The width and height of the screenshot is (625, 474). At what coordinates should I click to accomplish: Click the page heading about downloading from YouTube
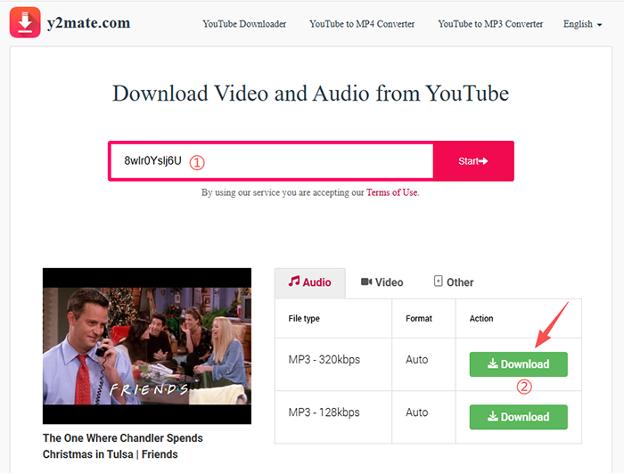311,94
